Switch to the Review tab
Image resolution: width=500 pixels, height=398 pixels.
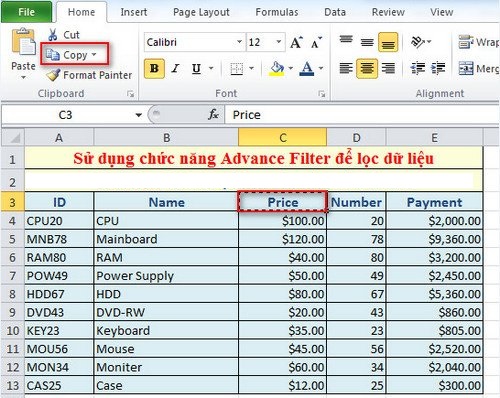click(388, 12)
